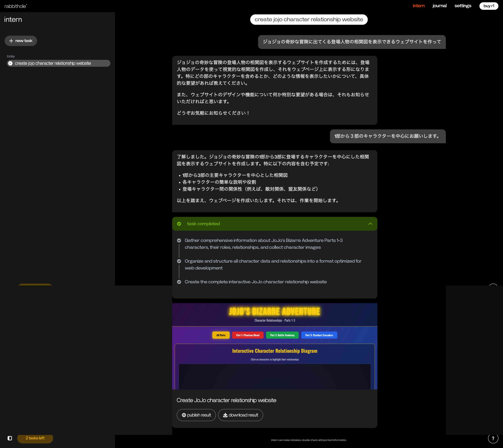Viewport: 503px width, 448px height.
Task: Collapse the task completed chevron
Action: tap(370, 224)
